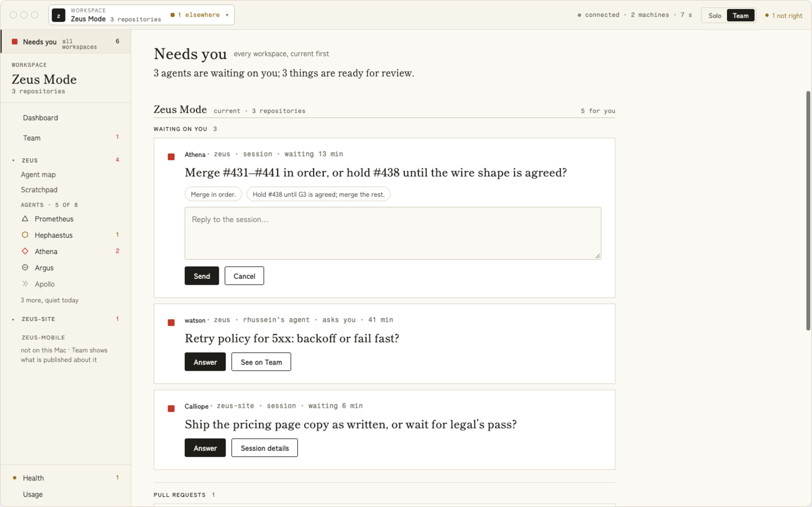Click the vertical scrollbar on the right
The image size is (812, 507).
point(808,211)
